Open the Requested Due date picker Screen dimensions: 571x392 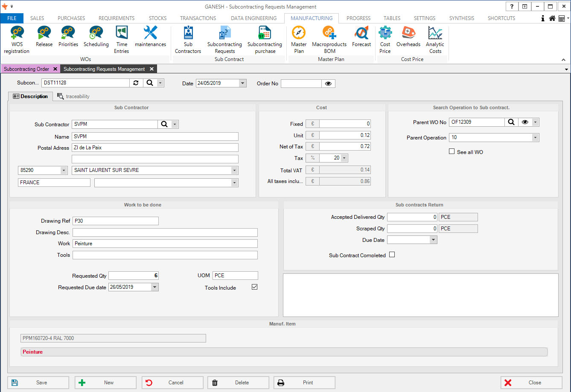point(154,287)
